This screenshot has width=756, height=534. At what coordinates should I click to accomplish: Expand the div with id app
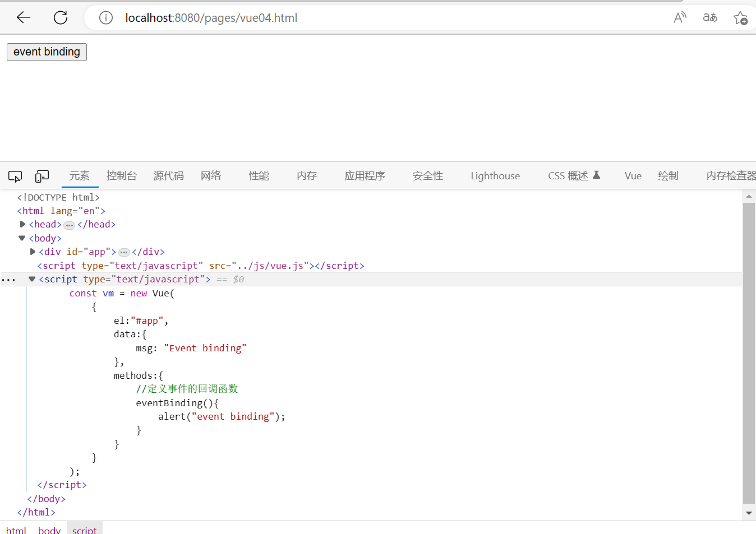tap(32, 251)
